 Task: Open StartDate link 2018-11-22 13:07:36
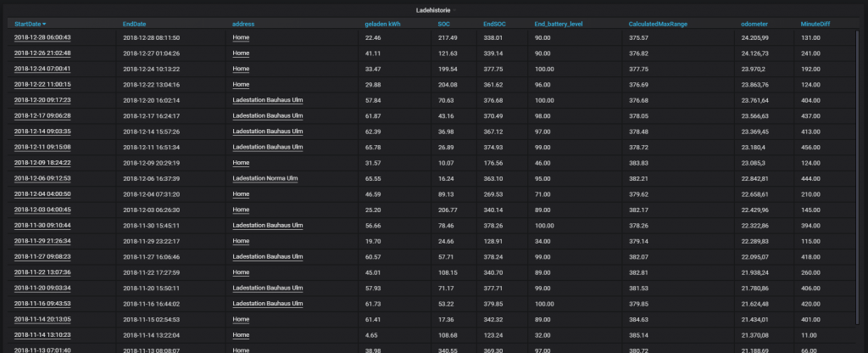point(42,272)
